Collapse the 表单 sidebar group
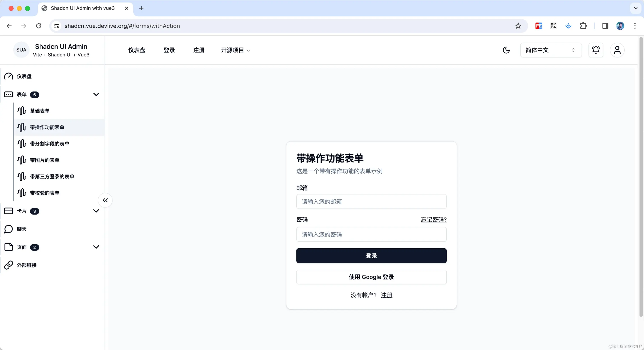The image size is (644, 350). [96, 94]
